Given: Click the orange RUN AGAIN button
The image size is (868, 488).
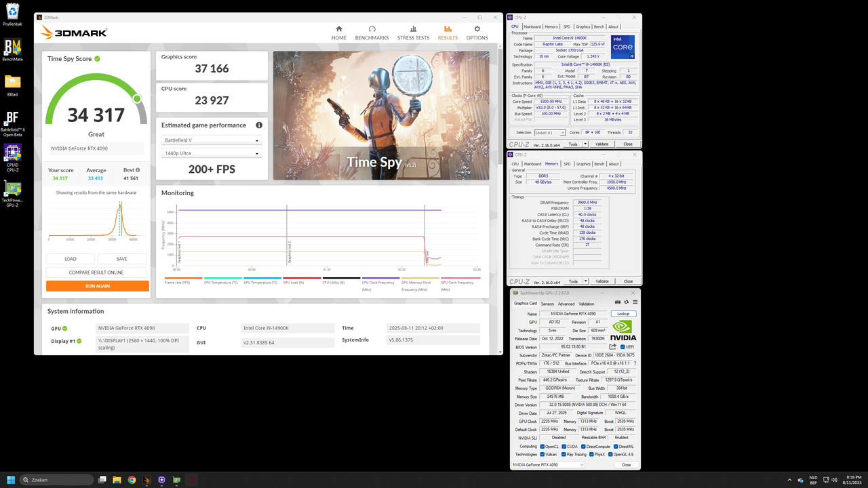Looking at the screenshot, I should point(98,286).
